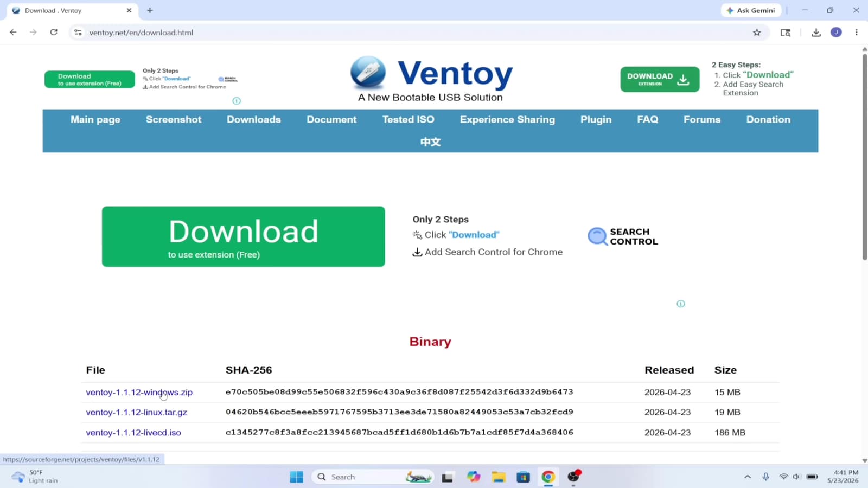This screenshot has width=868, height=488.
Task: Switch to Chinese 中文 language link
Action: pos(430,142)
